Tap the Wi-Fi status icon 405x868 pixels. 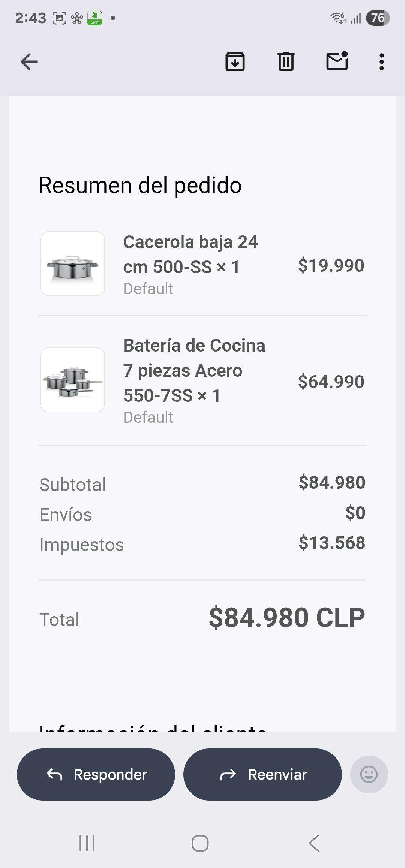(x=338, y=18)
